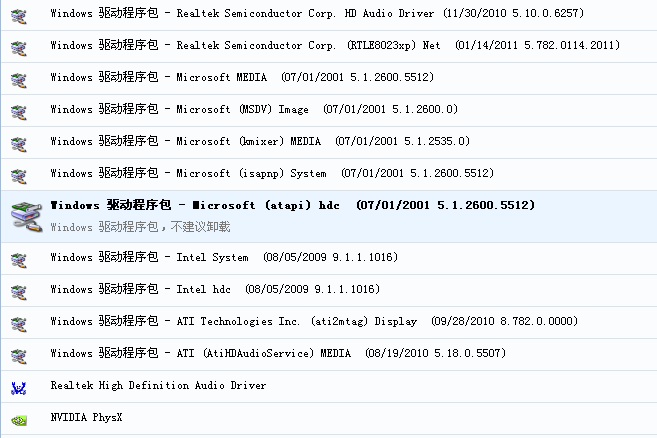Click the green NVIDIA PhysX icon
The width and height of the screenshot is (657, 438).
[x=19, y=420]
